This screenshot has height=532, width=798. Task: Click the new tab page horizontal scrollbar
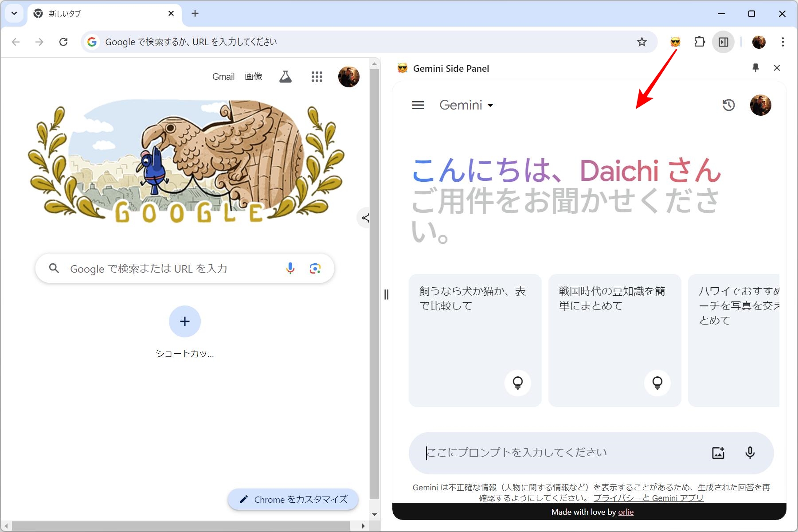coord(181,526)
